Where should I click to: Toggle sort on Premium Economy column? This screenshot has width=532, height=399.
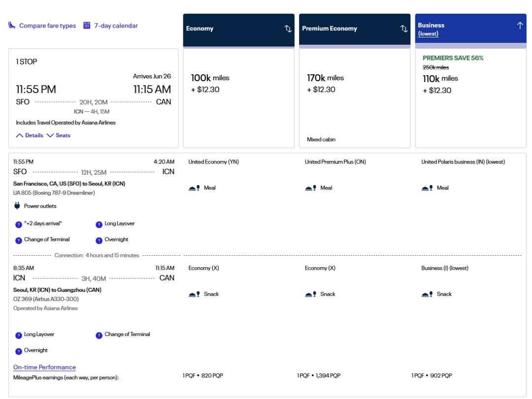[404, 29]
